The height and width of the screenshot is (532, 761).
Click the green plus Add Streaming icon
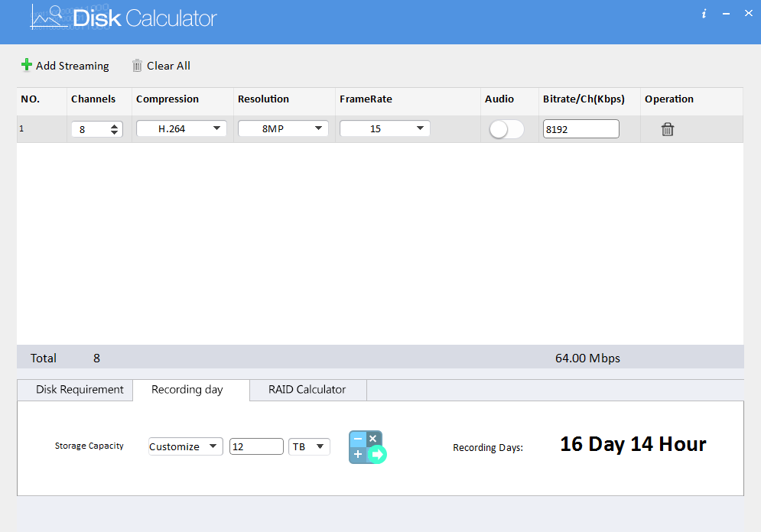pyautogui.click(x=27, y=65)
